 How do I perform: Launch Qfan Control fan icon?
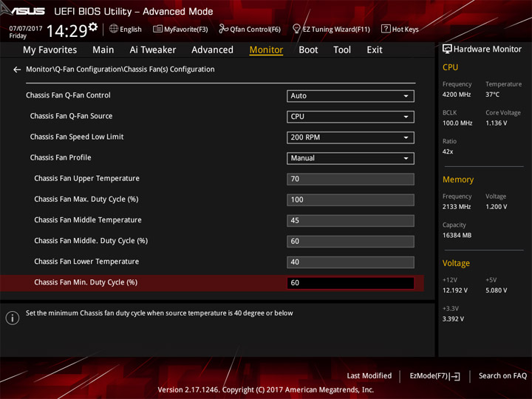(x=223, y=29)
